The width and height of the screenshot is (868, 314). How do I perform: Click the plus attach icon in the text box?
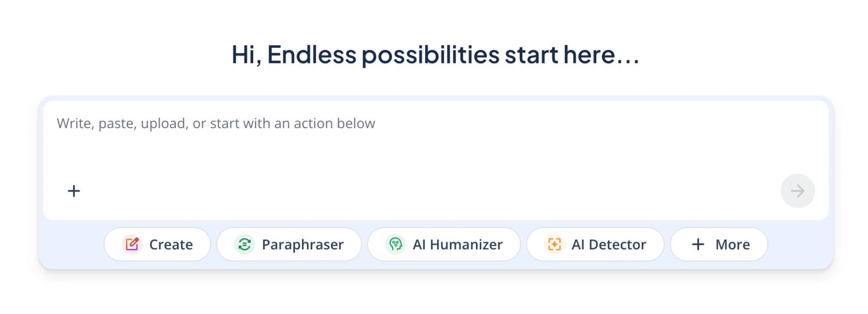(74, 191)
